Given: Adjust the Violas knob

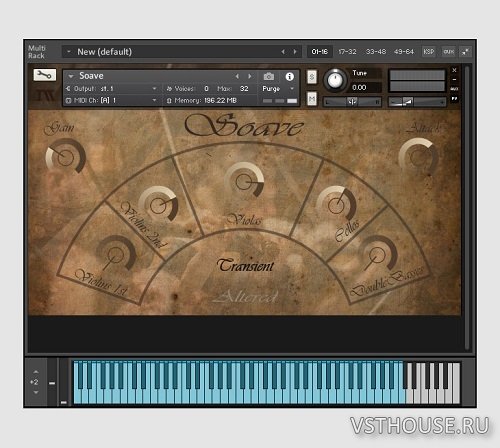Looking at the screenshot, I should point(244,181).
